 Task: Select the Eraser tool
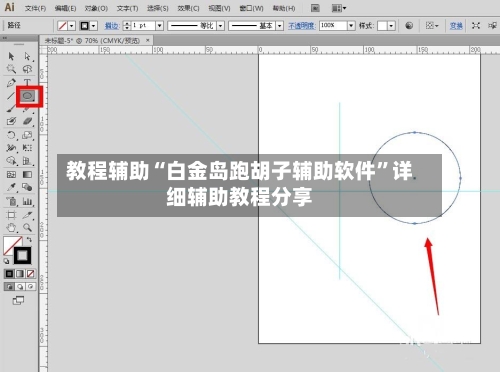pyautogui.click(x=27, y=121)
